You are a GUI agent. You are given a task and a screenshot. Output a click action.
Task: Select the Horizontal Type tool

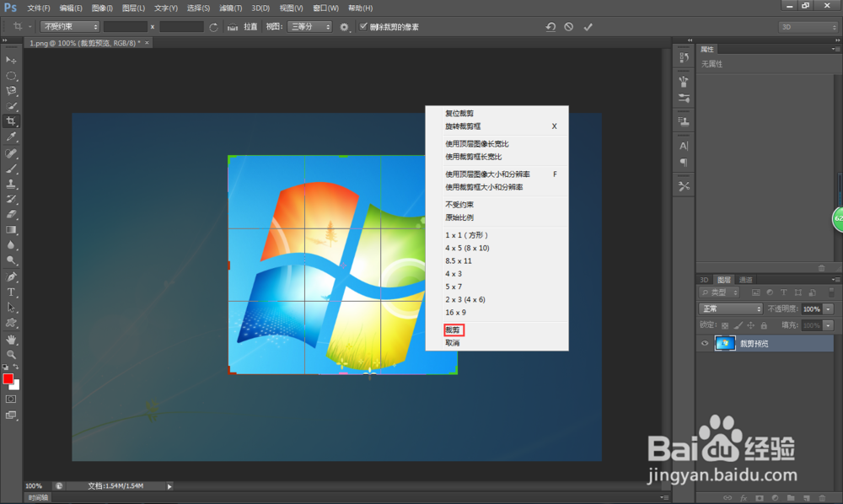(x=11, y=292)
